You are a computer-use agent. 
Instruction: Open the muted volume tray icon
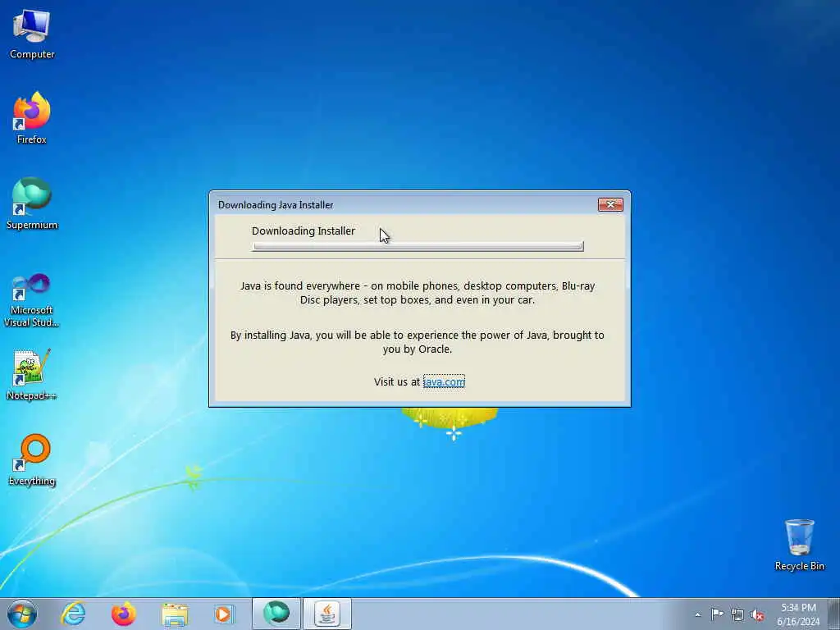(x=757, y=614)
